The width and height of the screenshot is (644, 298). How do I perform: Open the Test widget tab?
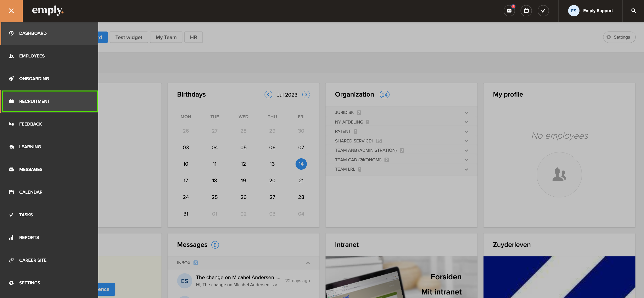129,37
